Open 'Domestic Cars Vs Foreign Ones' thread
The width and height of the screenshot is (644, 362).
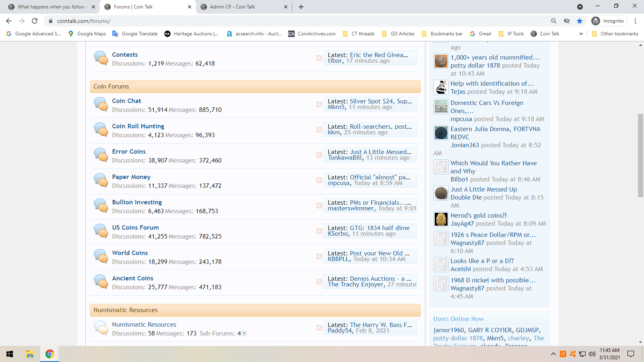tap(487, 107)
